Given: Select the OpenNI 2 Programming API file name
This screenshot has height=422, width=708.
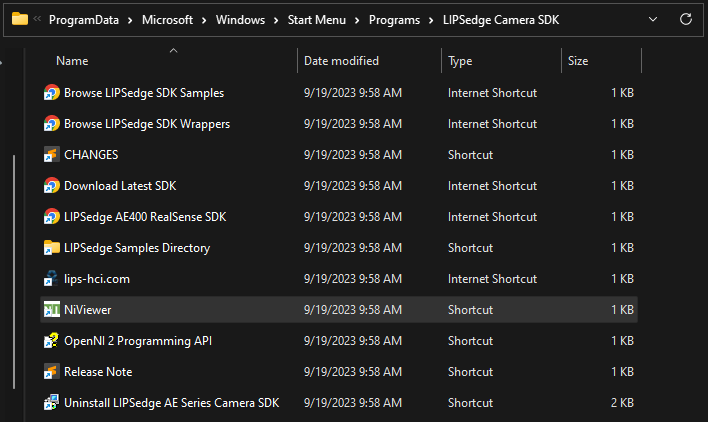Looking at the screenshot, I should (138, 341).
